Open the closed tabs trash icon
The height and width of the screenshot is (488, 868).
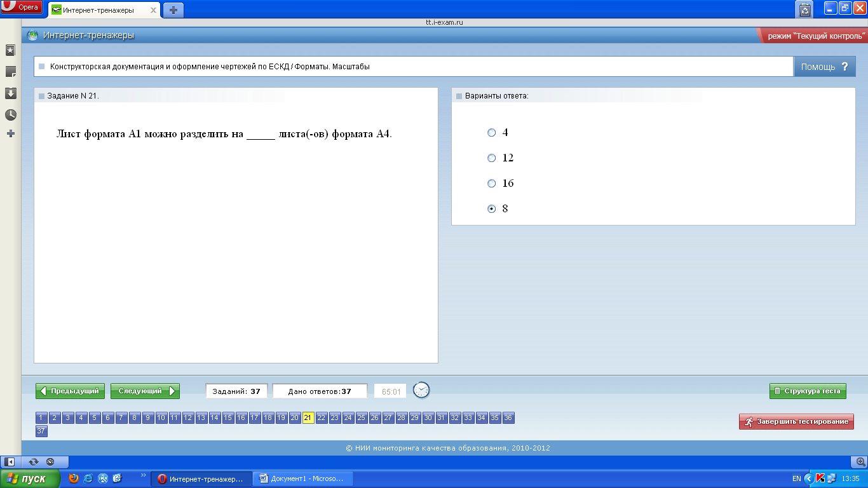tap(805, 9)
